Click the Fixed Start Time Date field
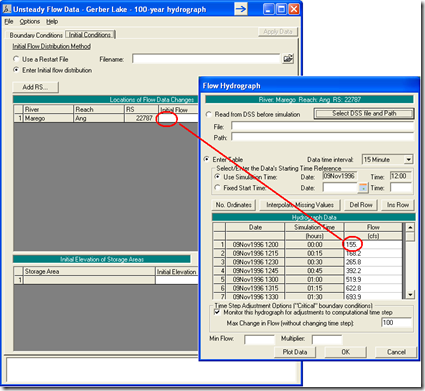 [340, 188]
